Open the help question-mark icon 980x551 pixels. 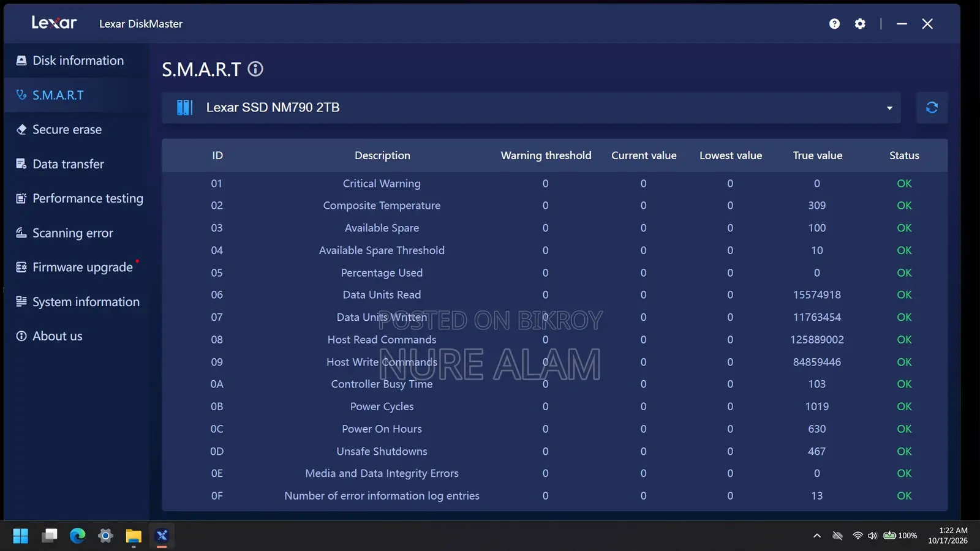coord(834,24)
